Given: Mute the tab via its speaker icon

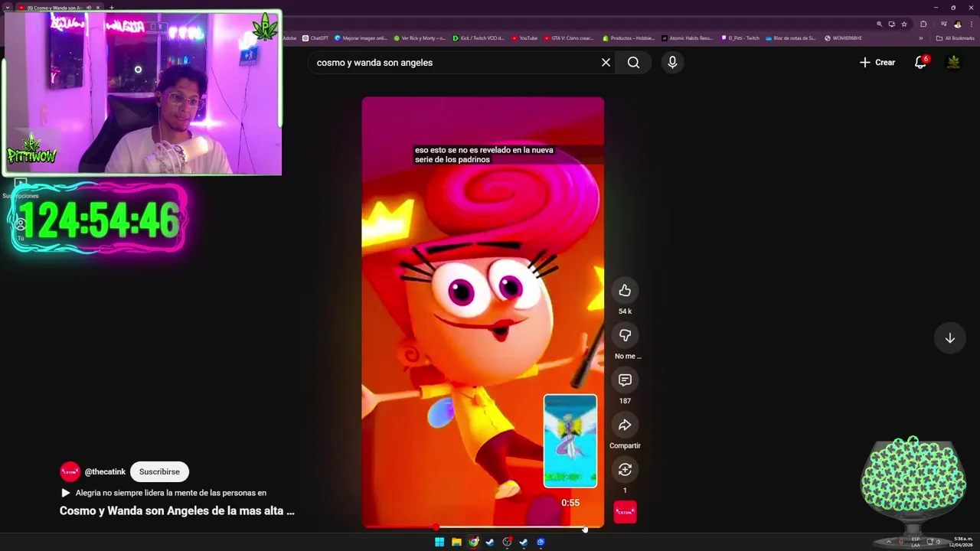Looking at the screenshot, I should click(89, 8).
